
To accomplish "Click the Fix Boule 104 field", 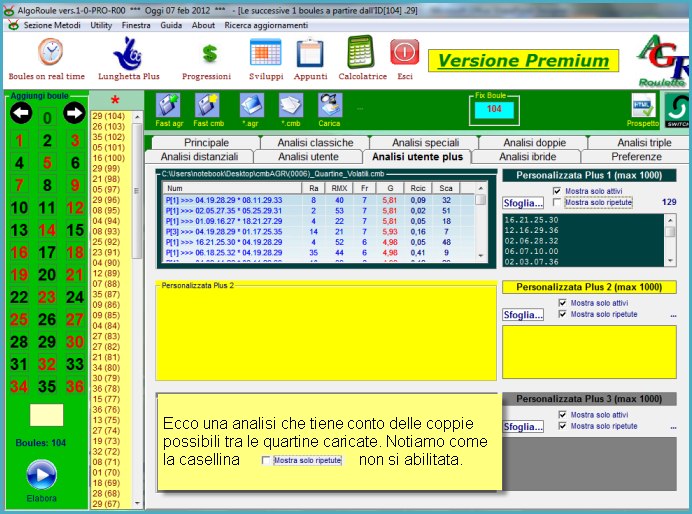I will point(494,109).
